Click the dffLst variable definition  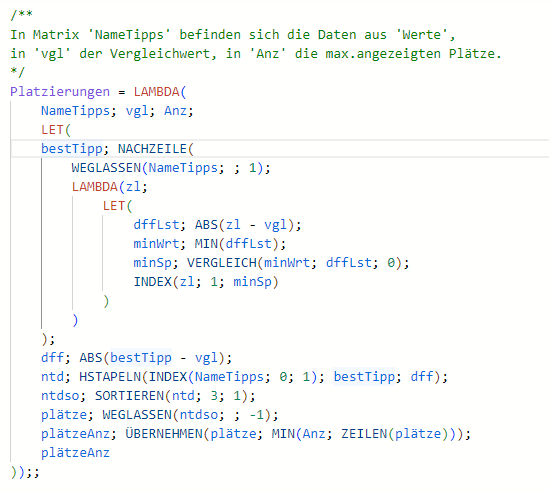pyautogui.click(x=156, y=224)
